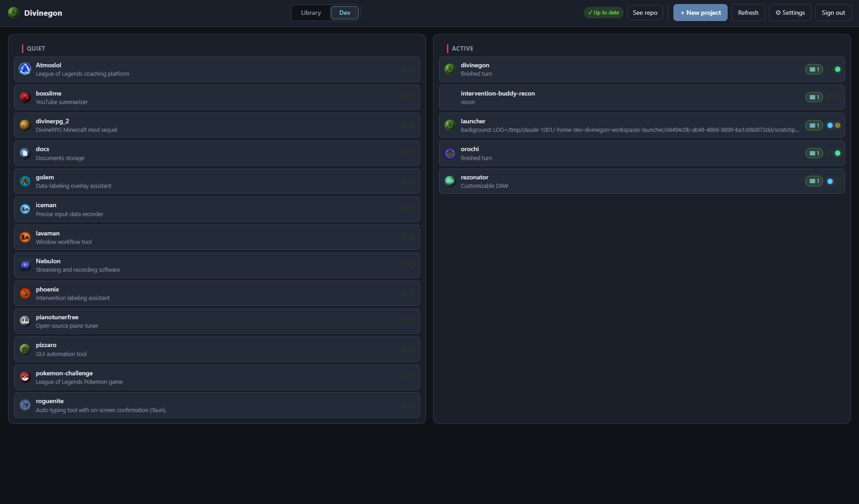Open intervention-buddy-recon in the Active list
This screenshot has width=859, height=504.
(642, 97)
